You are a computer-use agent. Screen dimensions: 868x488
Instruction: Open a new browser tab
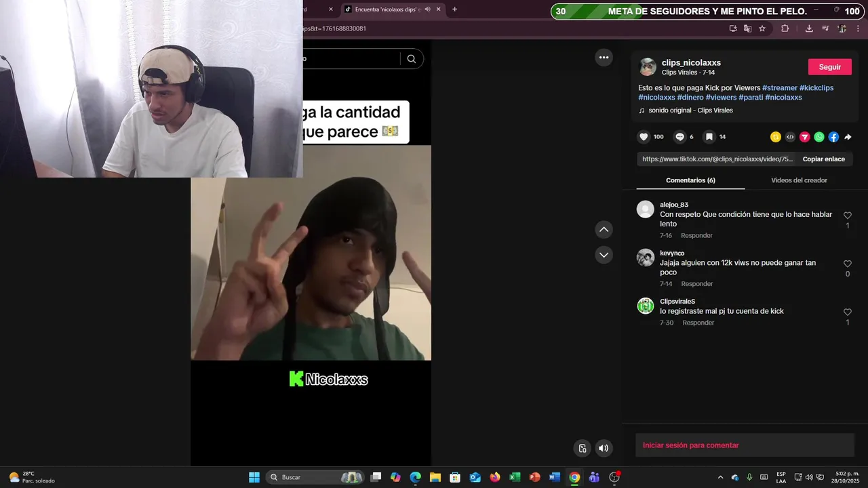pyautogui.click(x=454, y=9)
